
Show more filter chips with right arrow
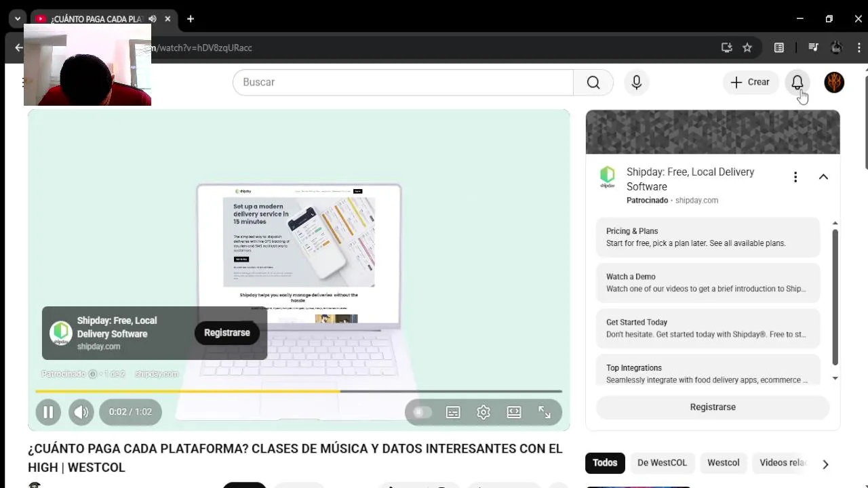click(x=825, y=464)
